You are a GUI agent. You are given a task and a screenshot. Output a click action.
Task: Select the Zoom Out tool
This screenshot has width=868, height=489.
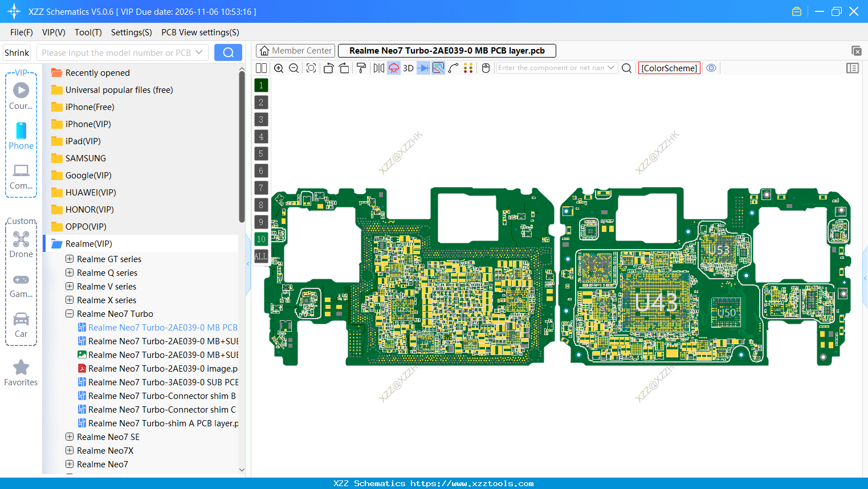293,68
